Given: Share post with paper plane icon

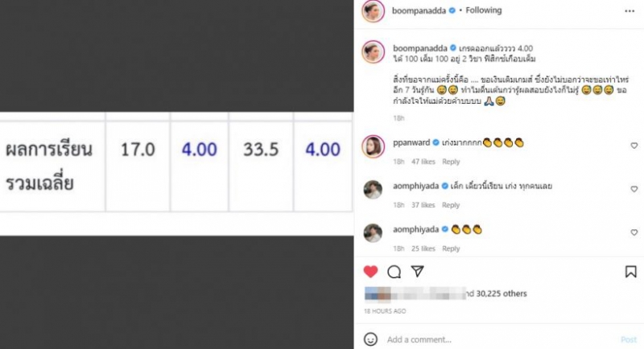Looking at the screenshot, I should click(417, 271).
